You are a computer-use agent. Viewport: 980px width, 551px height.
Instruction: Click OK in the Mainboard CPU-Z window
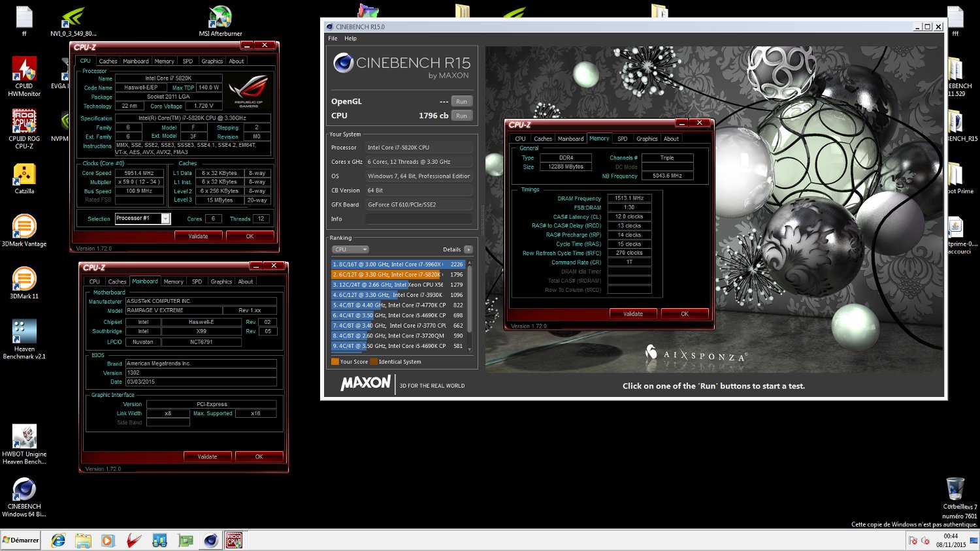(x=259, y=456)
